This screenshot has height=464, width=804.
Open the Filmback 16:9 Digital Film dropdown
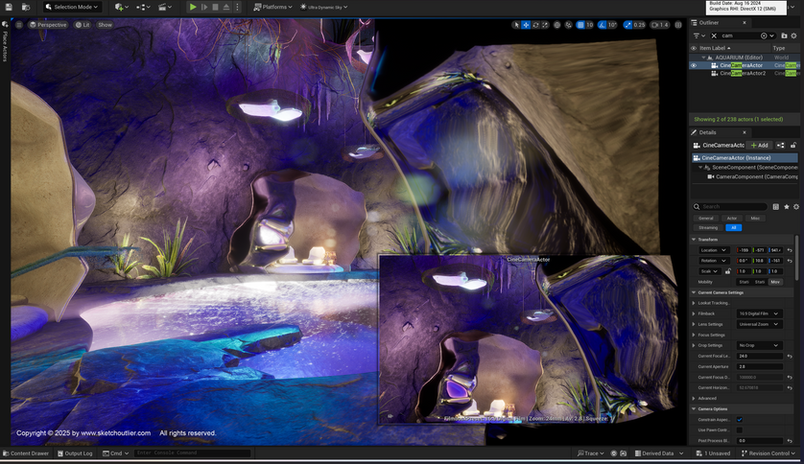pos(758,313)
